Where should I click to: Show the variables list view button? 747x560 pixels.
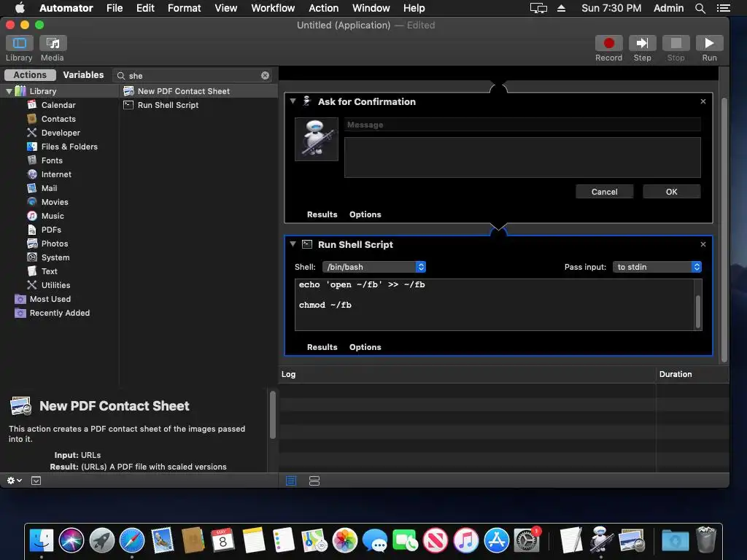[314, 481]
